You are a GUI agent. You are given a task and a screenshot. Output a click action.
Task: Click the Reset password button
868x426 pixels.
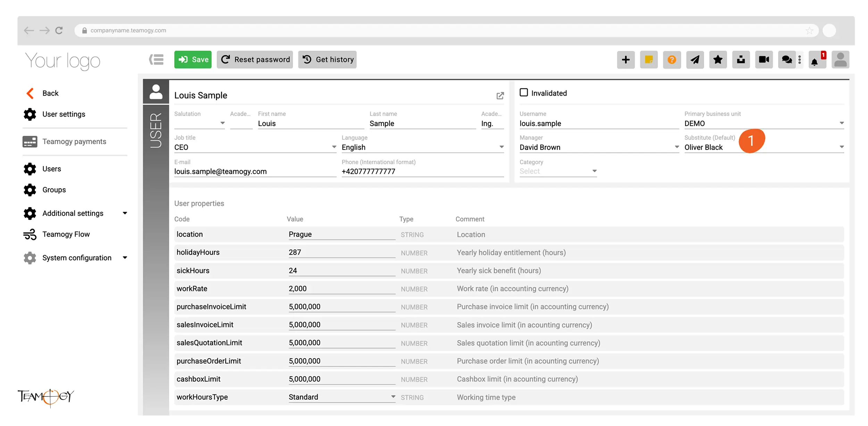[255, 60]
